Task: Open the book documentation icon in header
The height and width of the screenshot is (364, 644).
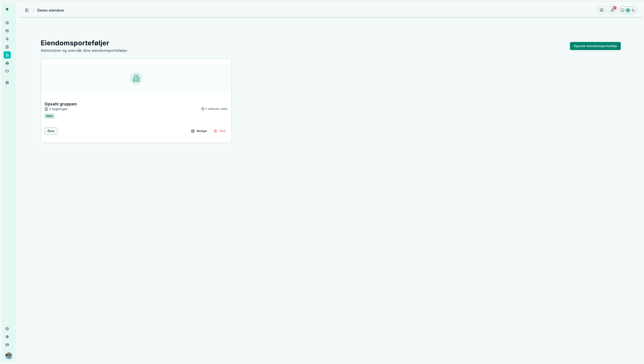Action: point(601,10)
